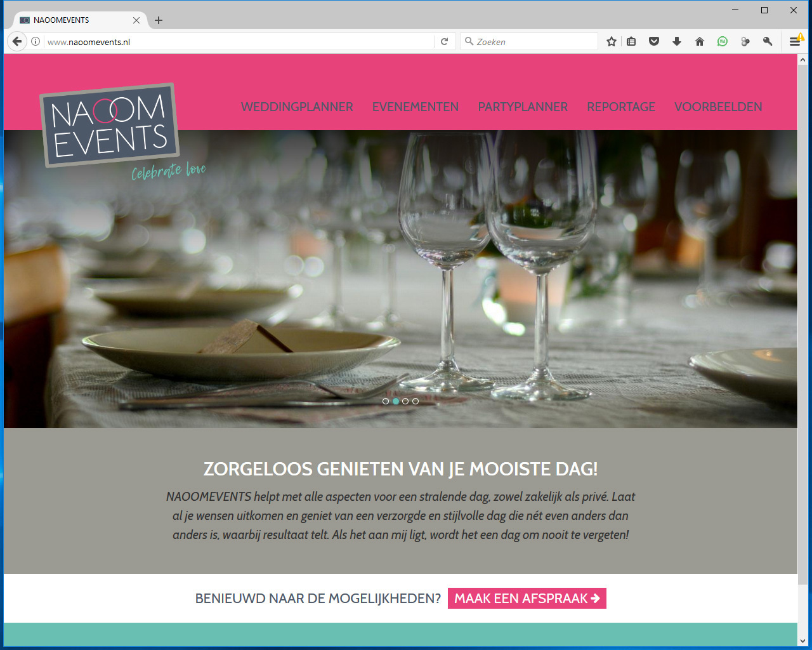Save page to Pocket
812x650 pixels.
click(654, 41)
